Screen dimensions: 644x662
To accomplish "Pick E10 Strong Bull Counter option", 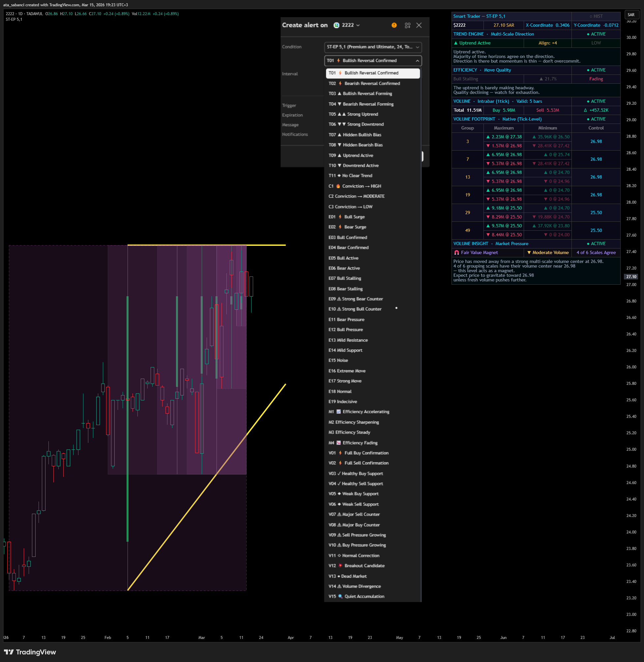I will 373,309.
